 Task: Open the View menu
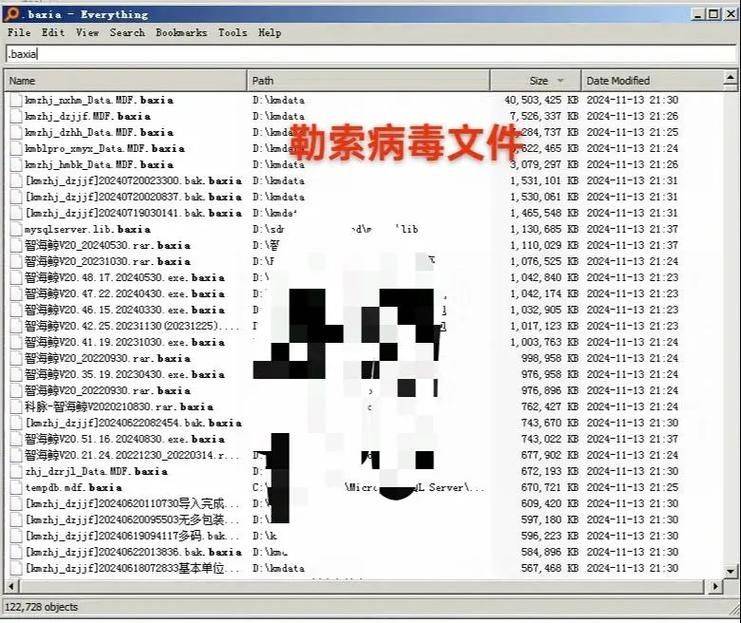point(87,33)
